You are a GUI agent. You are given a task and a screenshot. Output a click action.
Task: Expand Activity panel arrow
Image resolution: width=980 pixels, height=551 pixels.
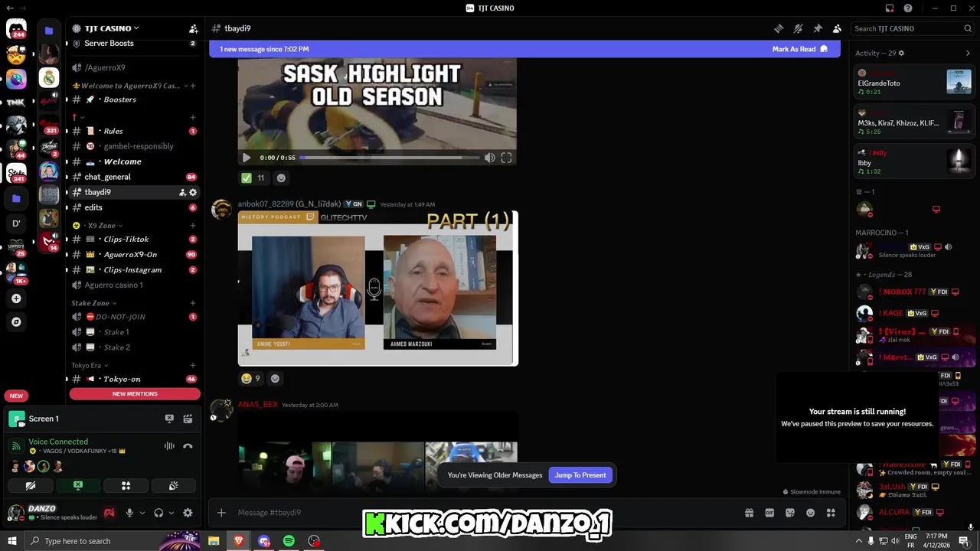click(x=968, y=54)
